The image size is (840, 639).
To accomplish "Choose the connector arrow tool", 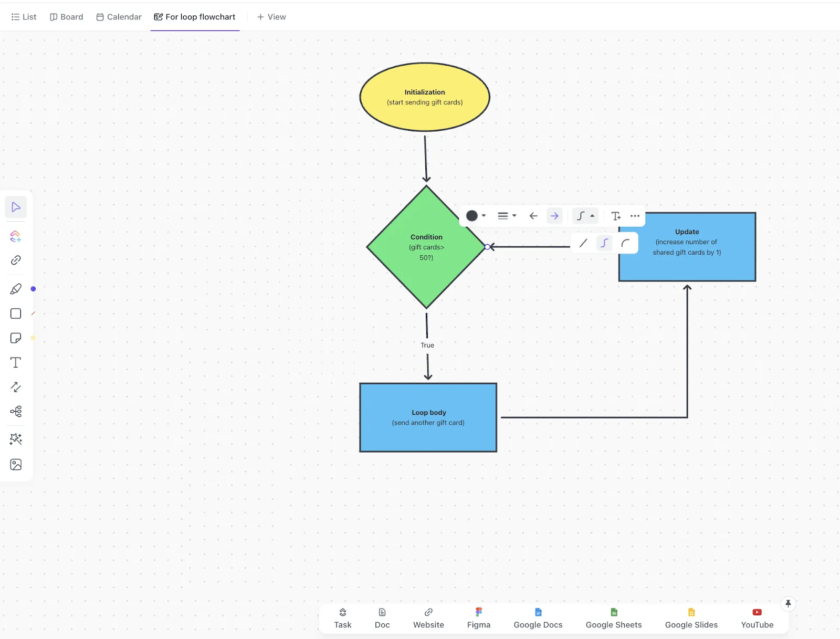I will [16, 387].
